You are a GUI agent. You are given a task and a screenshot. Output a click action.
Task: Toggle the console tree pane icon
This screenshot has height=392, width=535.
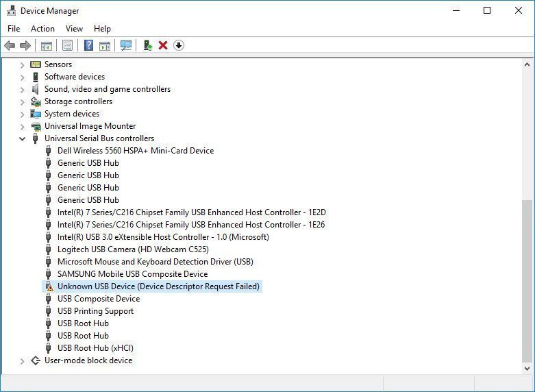coord(47,45)
